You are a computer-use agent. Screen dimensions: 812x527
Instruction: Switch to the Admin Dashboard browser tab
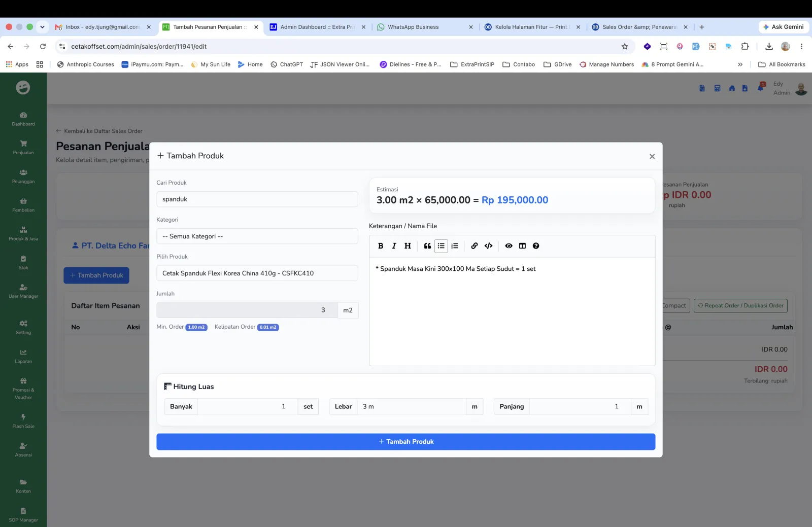pyautogui.click(x=317, y=27)
